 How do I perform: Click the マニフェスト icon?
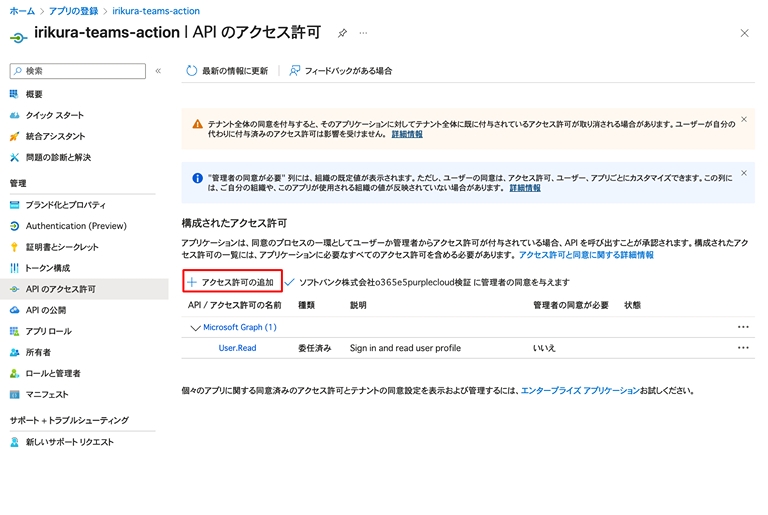14,394
